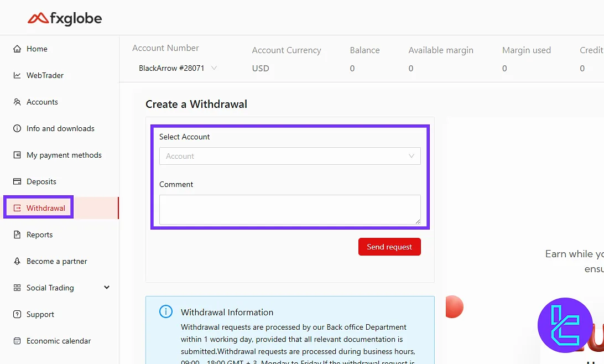604x364 pixels.
Task: Open the BlackArrow #28071 account selector
Action: click(x=177, y=69)
